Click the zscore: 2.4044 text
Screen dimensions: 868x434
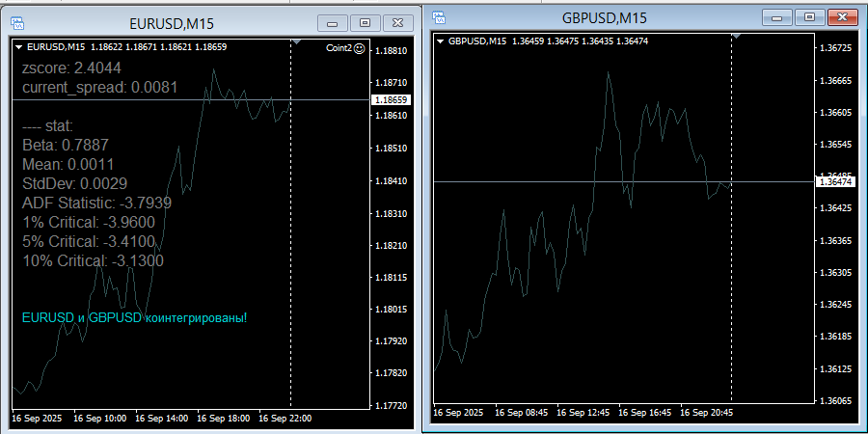click(71, 68)
